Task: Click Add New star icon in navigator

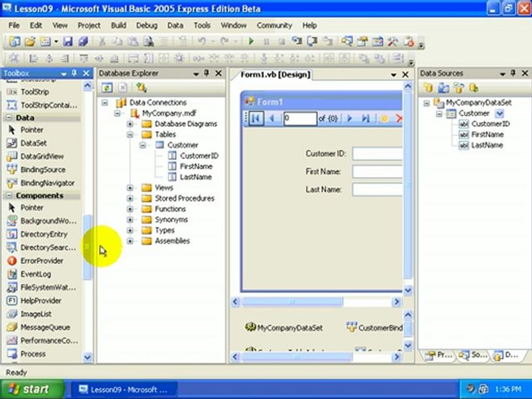Action: click(384, 119)
